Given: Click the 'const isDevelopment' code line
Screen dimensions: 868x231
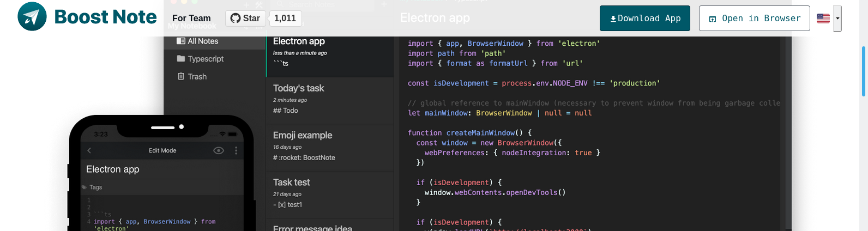Looking at the screenshot, I should pyautogui.click(x=534, y=83).
